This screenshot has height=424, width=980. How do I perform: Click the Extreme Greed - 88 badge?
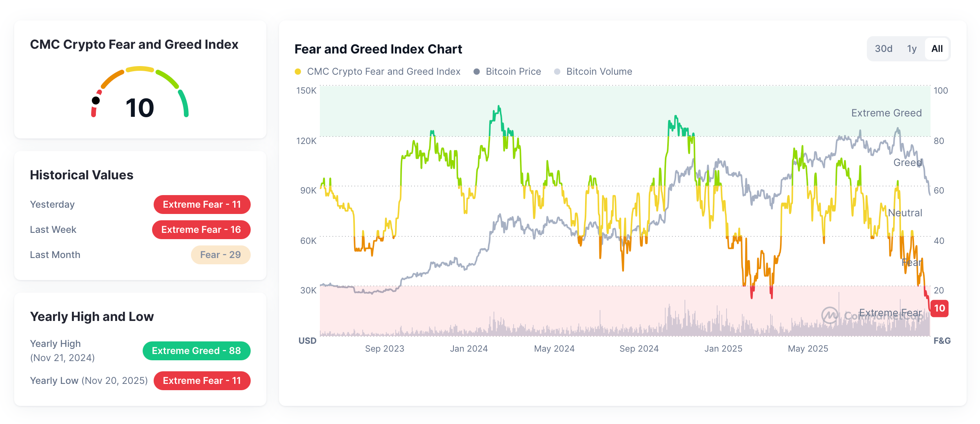pos(197,350)
